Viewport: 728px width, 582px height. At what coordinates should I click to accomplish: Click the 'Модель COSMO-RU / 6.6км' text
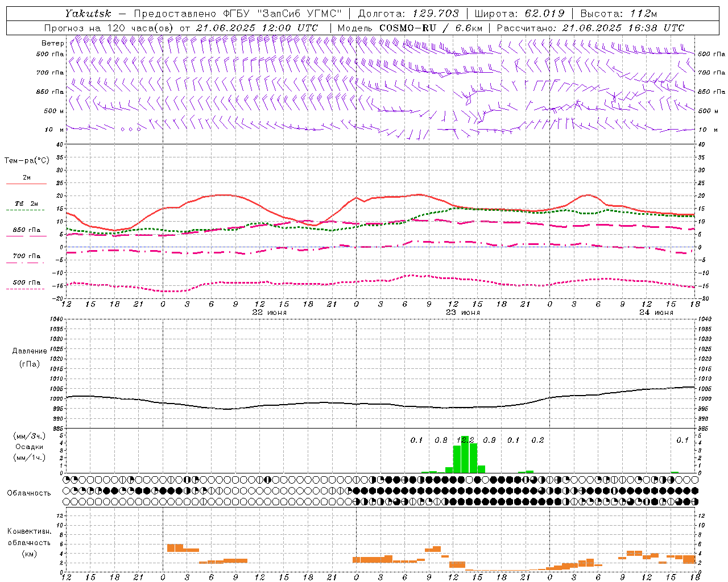409,28
